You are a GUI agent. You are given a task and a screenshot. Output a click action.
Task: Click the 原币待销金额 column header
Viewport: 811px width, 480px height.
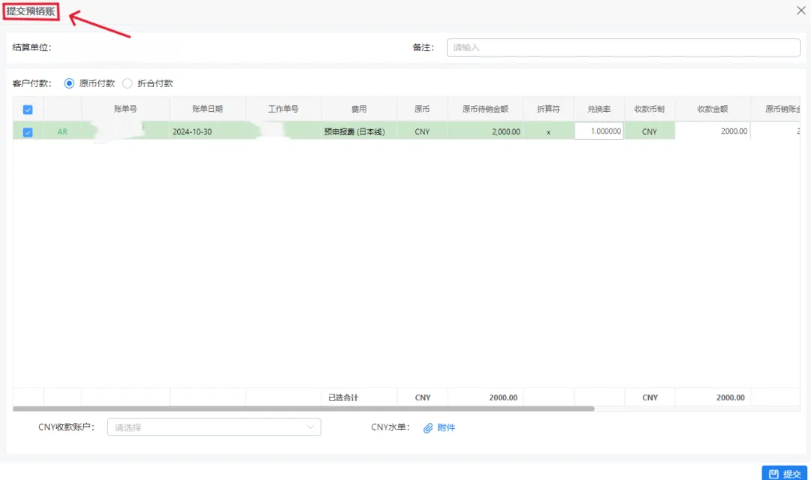tap(485, 109)
